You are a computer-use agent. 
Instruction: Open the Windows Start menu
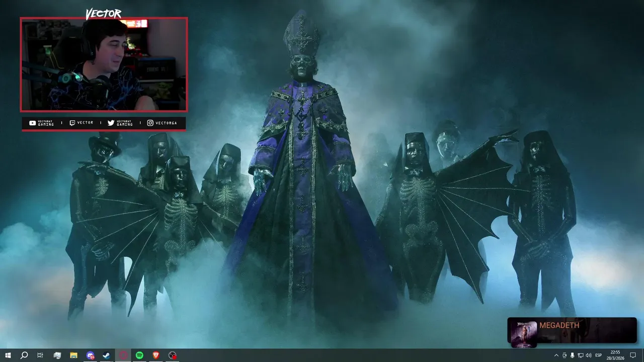tap(8, 355)
